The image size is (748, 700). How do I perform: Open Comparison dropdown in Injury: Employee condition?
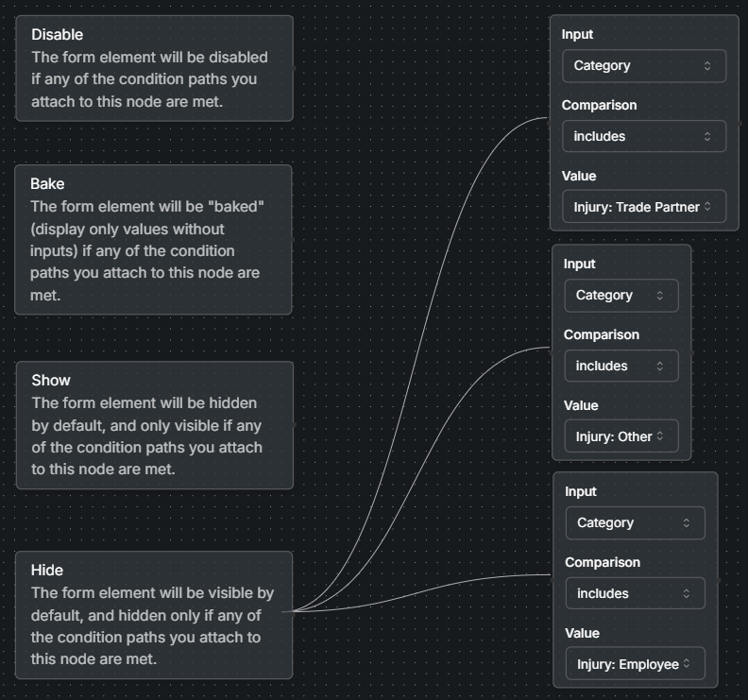coord(635,594)
